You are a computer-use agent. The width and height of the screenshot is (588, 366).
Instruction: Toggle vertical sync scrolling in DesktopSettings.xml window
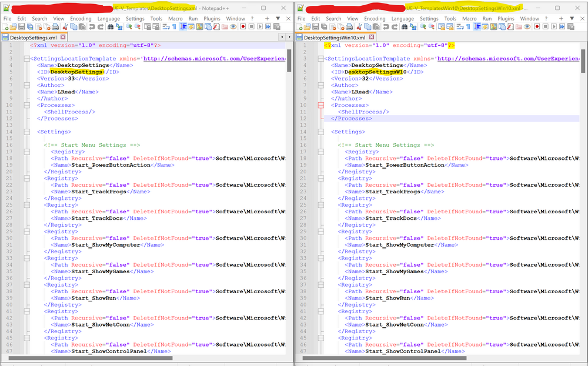(x=148, y=26)
